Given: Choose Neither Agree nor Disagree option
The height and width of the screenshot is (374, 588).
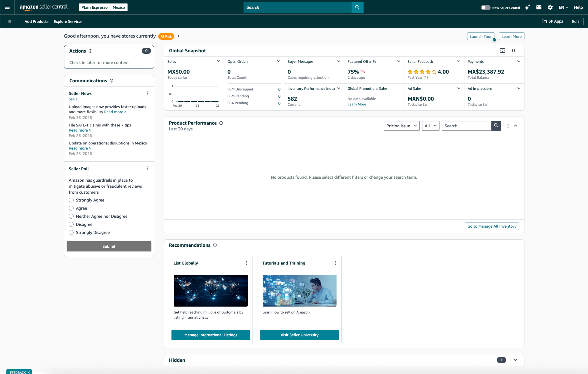Looking at the screenshot, I should (x=71, y=216).
